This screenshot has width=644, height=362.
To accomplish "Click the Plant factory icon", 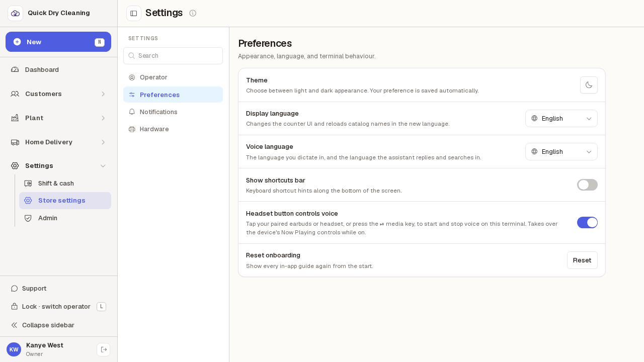I will (x=15, y=118).
